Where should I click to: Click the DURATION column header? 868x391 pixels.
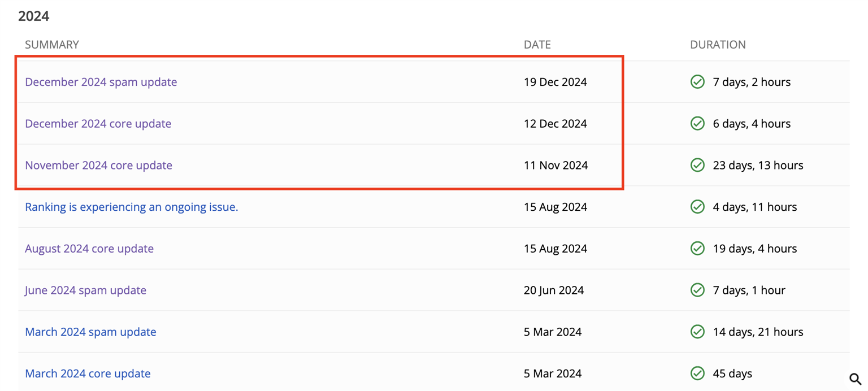(718, 45)
